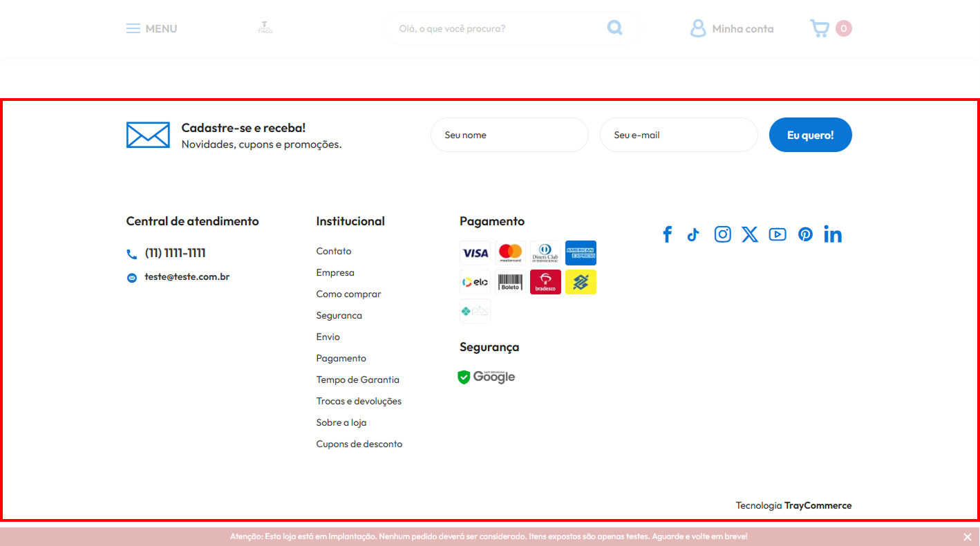Open the LinkedIn social icon

pos(833,234)
